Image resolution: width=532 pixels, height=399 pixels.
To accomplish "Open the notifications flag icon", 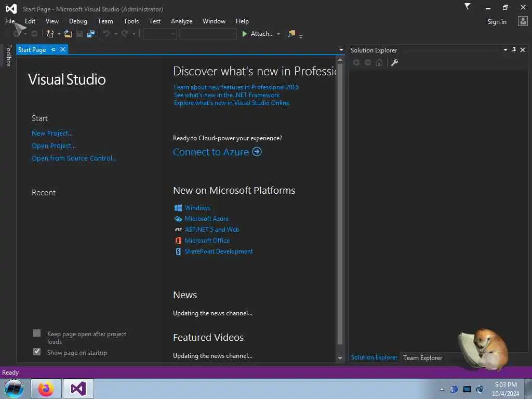I will point(468,6).
